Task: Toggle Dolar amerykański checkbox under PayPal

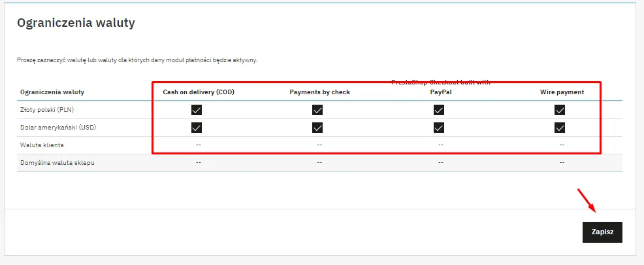Action: point(439,127)
